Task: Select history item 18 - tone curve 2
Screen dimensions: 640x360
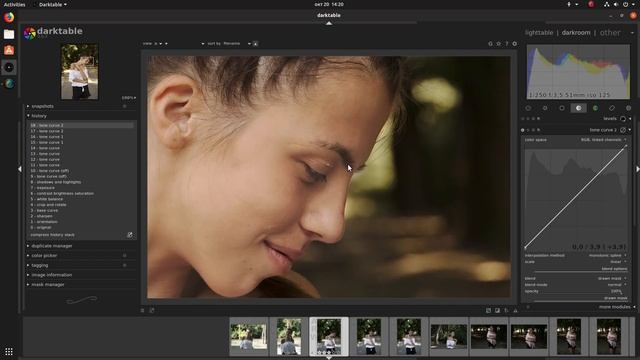Action: coord(81,125)
